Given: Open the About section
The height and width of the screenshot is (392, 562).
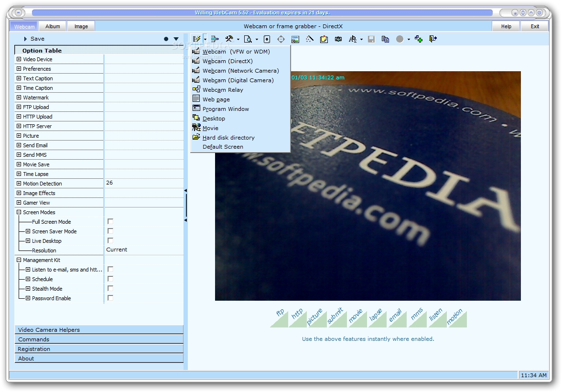Looking at the screenshot, I should click(x=99, y=358).
